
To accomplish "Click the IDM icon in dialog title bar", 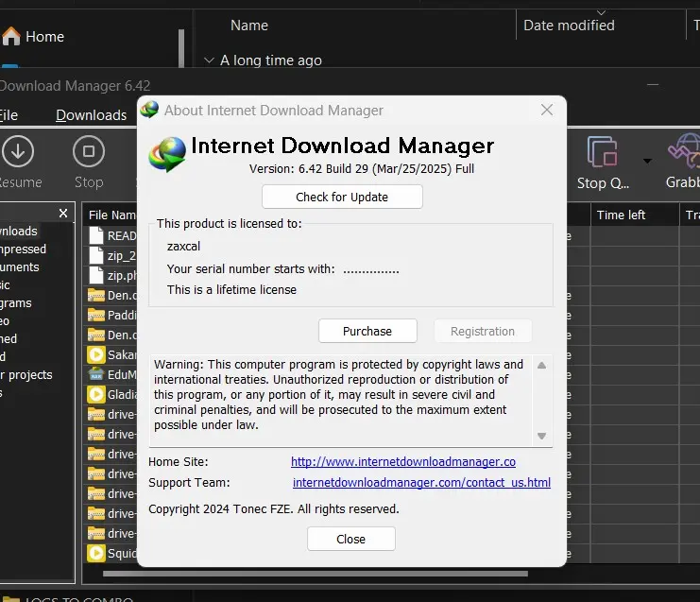I will click(x=149, y=110).
